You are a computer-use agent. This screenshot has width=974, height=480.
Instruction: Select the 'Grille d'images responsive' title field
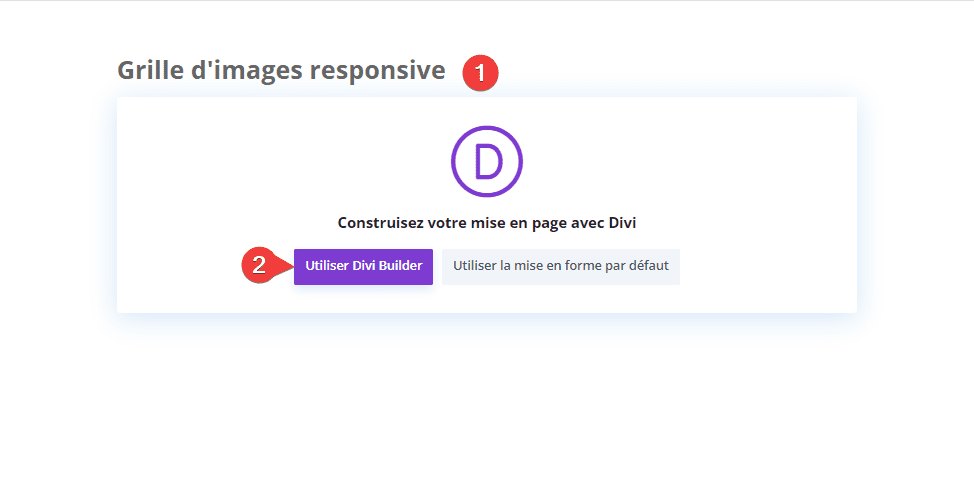point(281,71)
